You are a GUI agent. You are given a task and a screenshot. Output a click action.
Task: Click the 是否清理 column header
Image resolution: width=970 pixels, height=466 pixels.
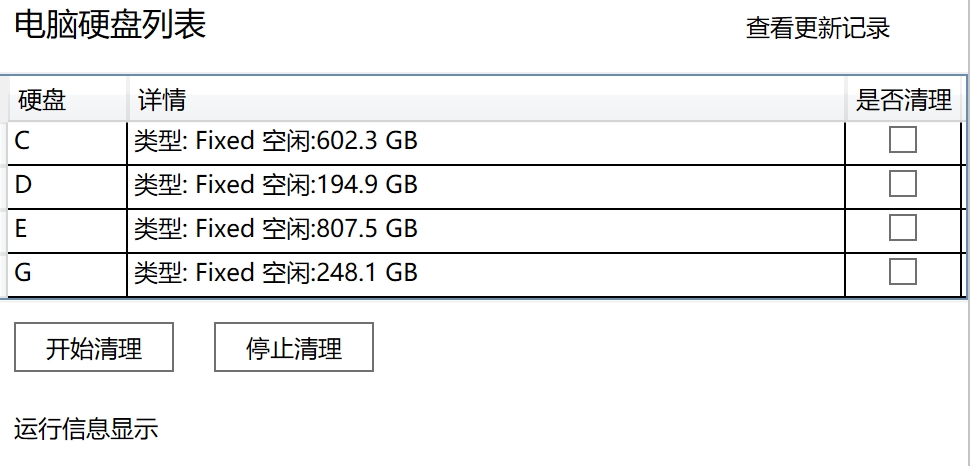[904, 100]
